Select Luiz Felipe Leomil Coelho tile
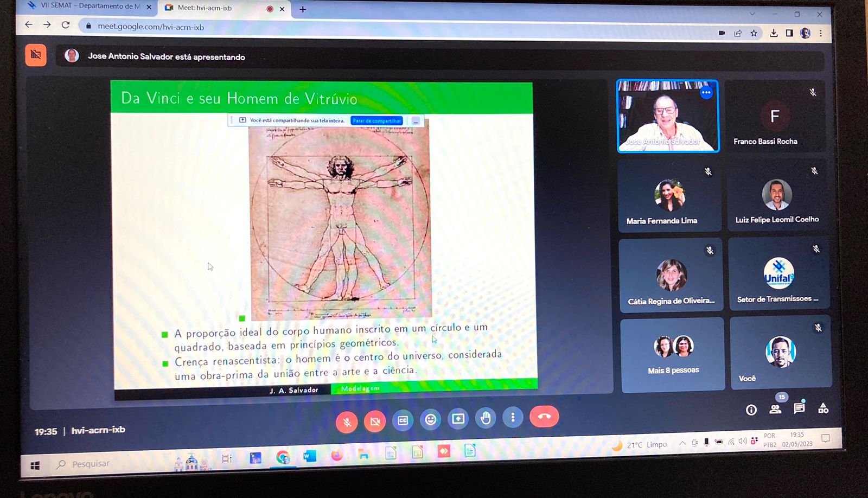The height and width of the screenshot is (498, 868). (x=777, y=195)
